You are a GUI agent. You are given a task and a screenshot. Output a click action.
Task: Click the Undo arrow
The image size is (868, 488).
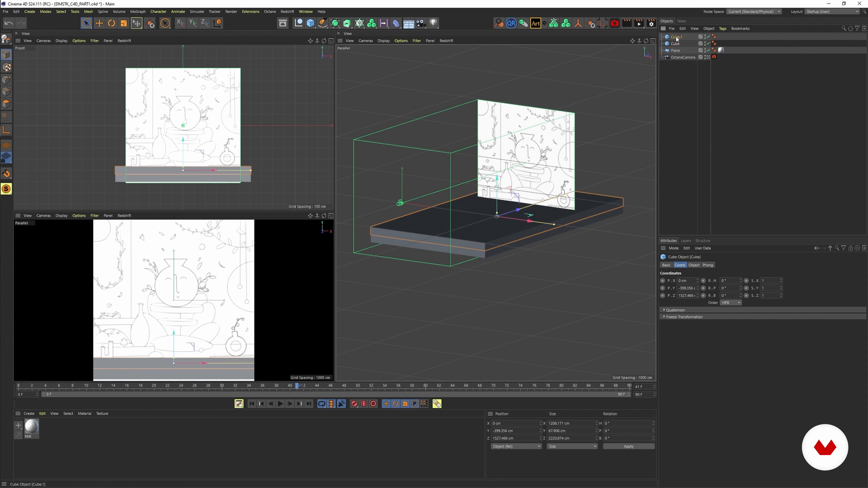tap(9, 23)
